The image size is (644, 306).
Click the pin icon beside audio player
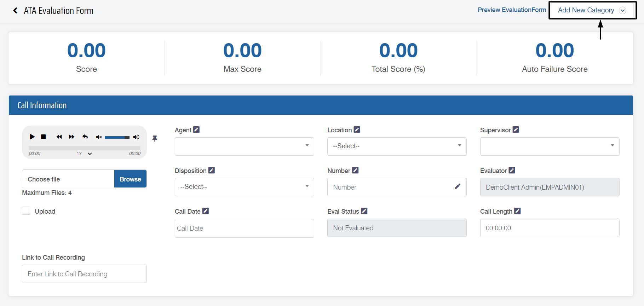(155, 138)
